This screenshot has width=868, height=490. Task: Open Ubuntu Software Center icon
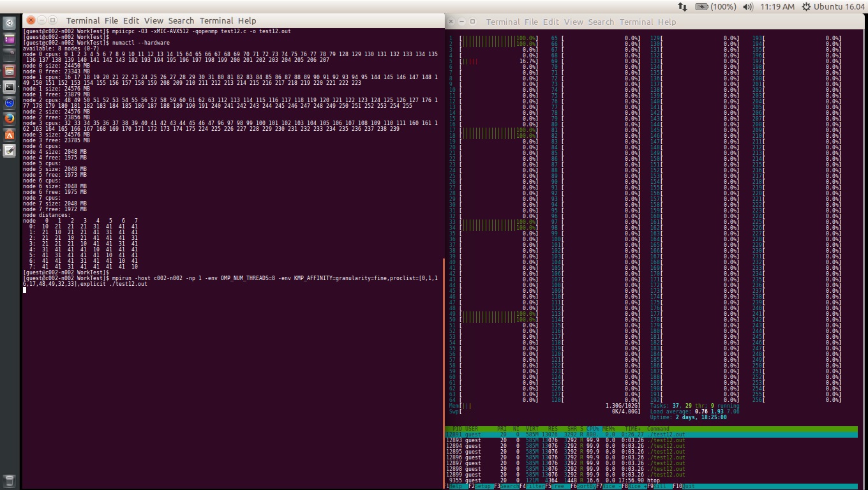[10, 135]
